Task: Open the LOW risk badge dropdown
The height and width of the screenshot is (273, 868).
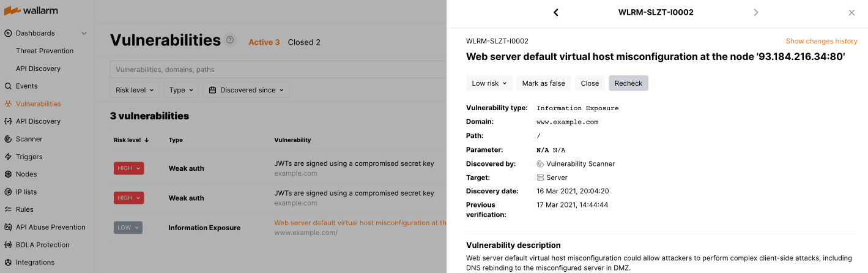Action: pos(128,228)
